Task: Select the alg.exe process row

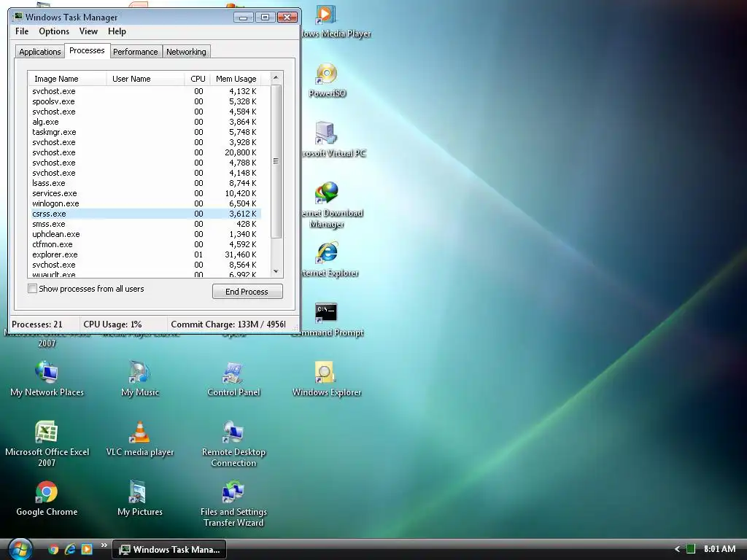Action: (146, 122)
